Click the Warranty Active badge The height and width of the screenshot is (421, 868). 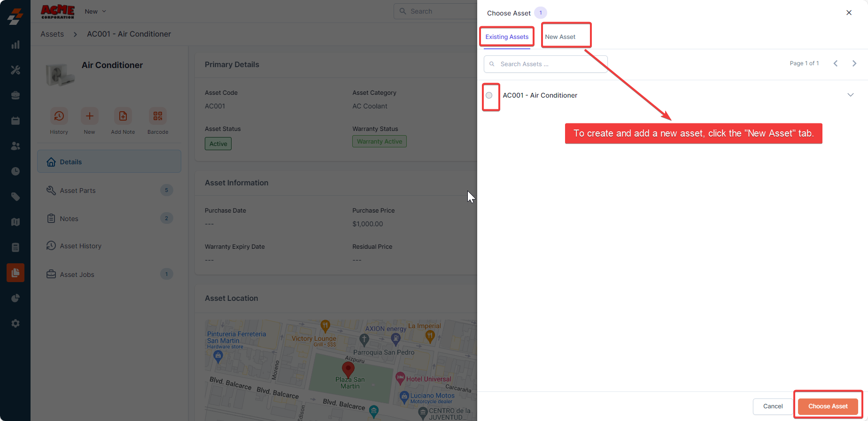tap(380, 141)
